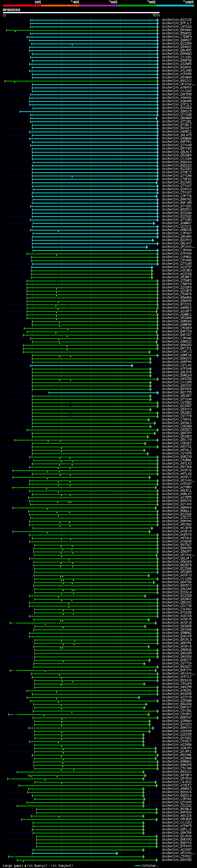This screenshot has width=197, height=868.
Task: Select the UniRef100_A7P1H8 label
Action: pyautogui.click(x=177, y=369)
